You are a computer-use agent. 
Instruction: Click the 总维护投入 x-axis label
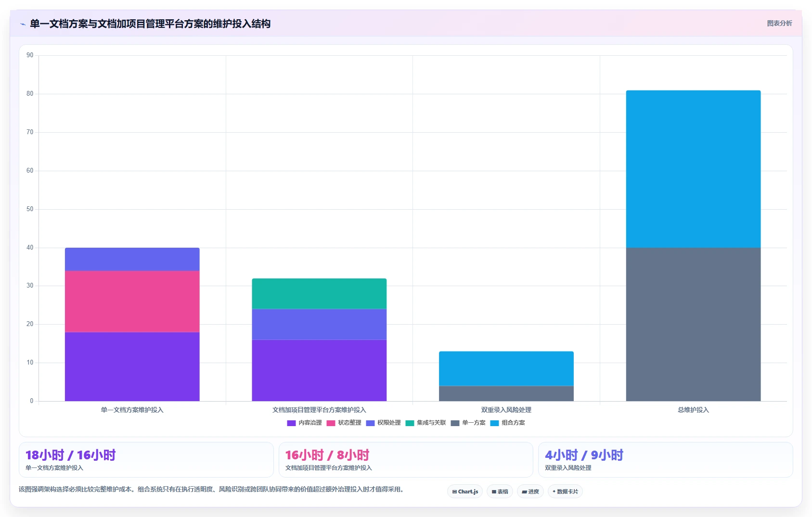pos(693,410)
